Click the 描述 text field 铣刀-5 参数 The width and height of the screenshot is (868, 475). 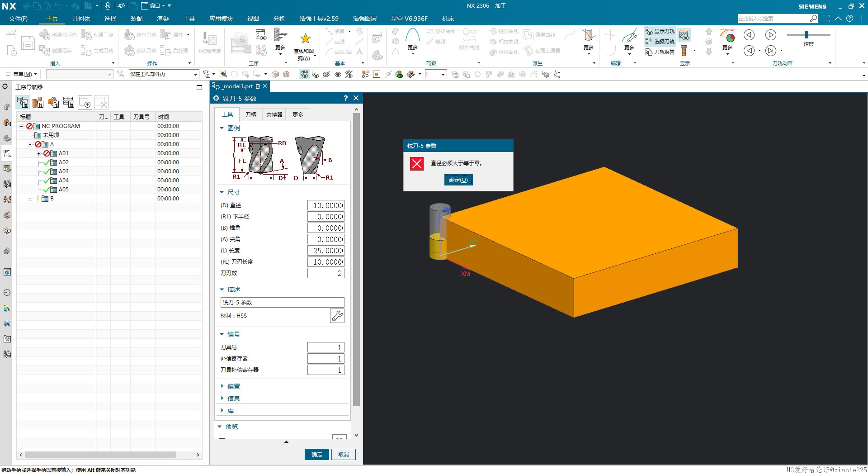[x=282, y=302]
